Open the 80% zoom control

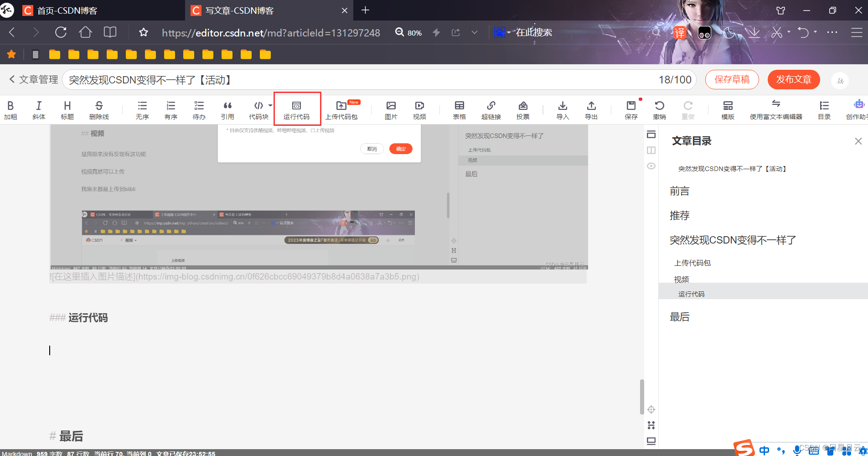pyautogui.click(x=408, y=32)
